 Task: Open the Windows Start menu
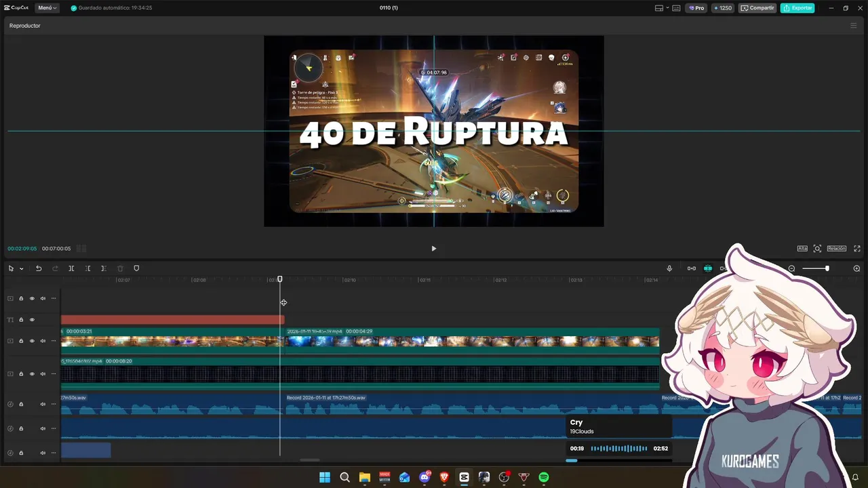coord(325,477)
